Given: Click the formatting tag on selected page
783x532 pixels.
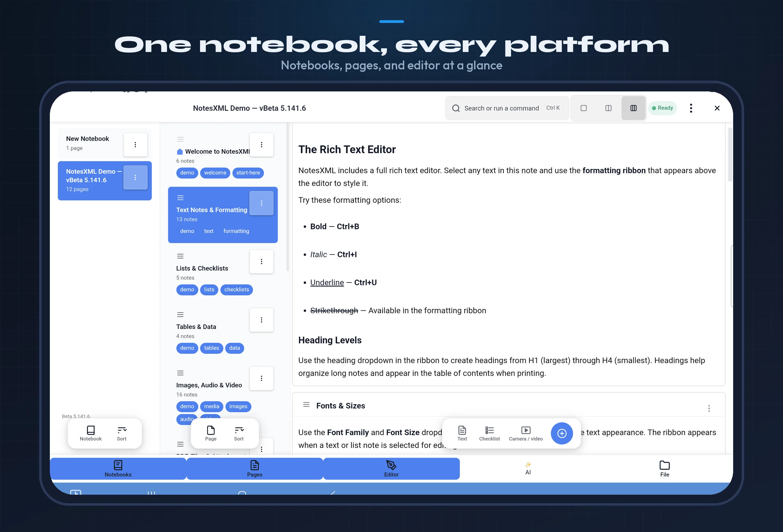Looking at the screenshot, I should click(236, 231).
